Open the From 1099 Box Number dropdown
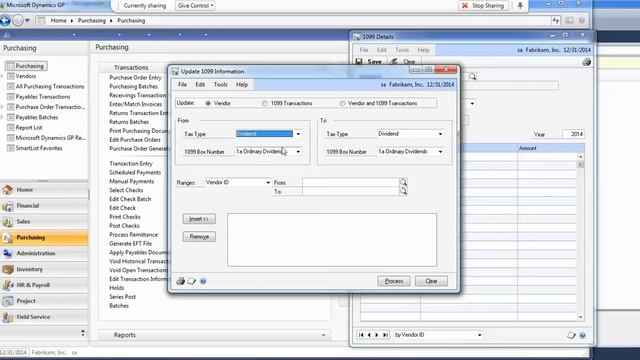The image size is (640, 360). click(298, 152)
